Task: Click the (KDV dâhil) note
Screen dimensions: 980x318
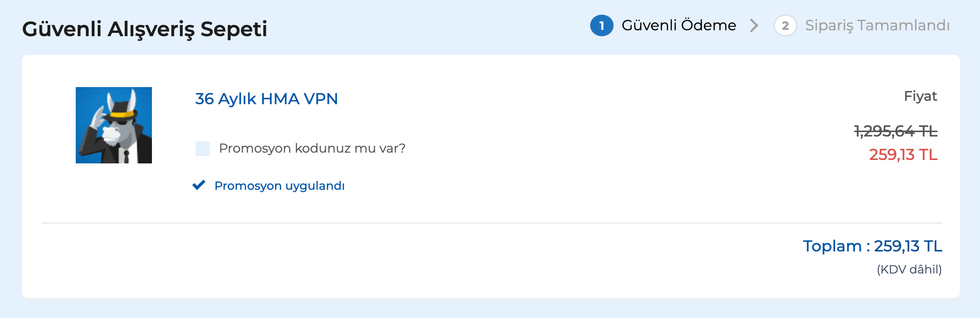Action: [x=909, y=270]
